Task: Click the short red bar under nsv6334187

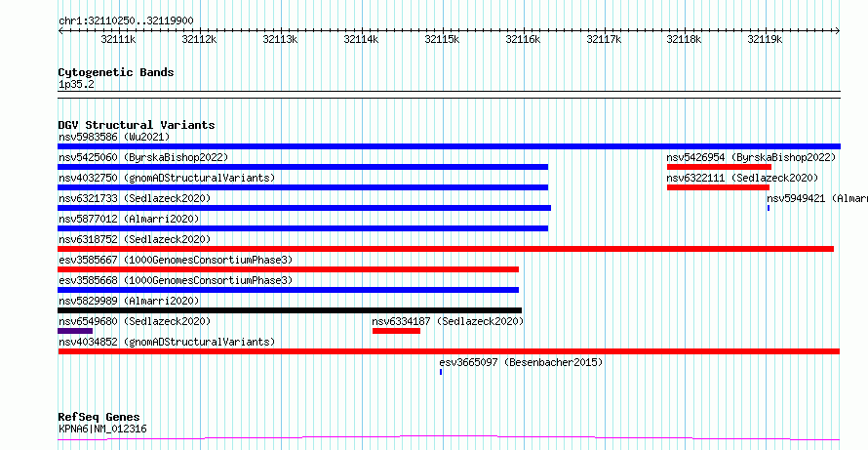Action: (396, 331)
